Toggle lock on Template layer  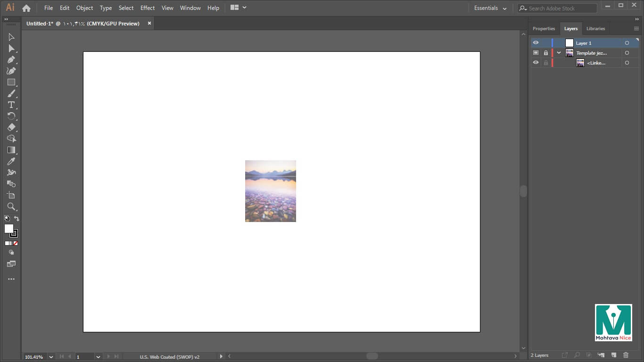546,53
